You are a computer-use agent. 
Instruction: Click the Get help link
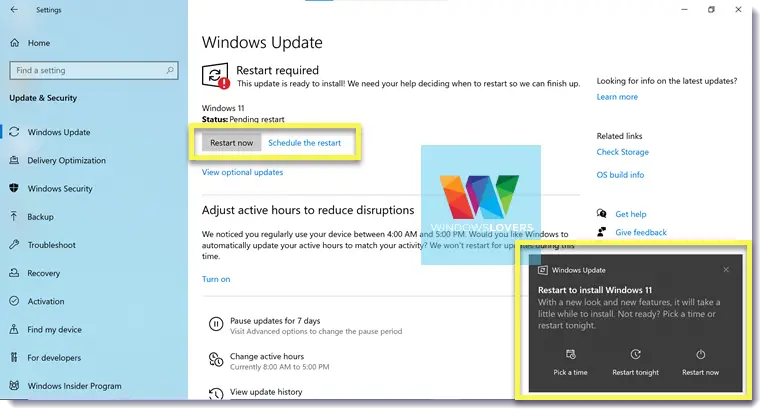pyautogui.click(x=631, y=214)
